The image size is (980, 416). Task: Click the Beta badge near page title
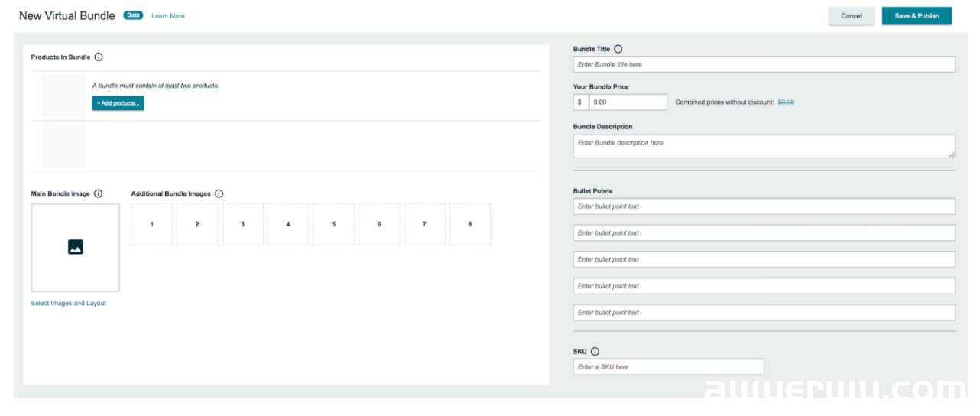[133, 15]
